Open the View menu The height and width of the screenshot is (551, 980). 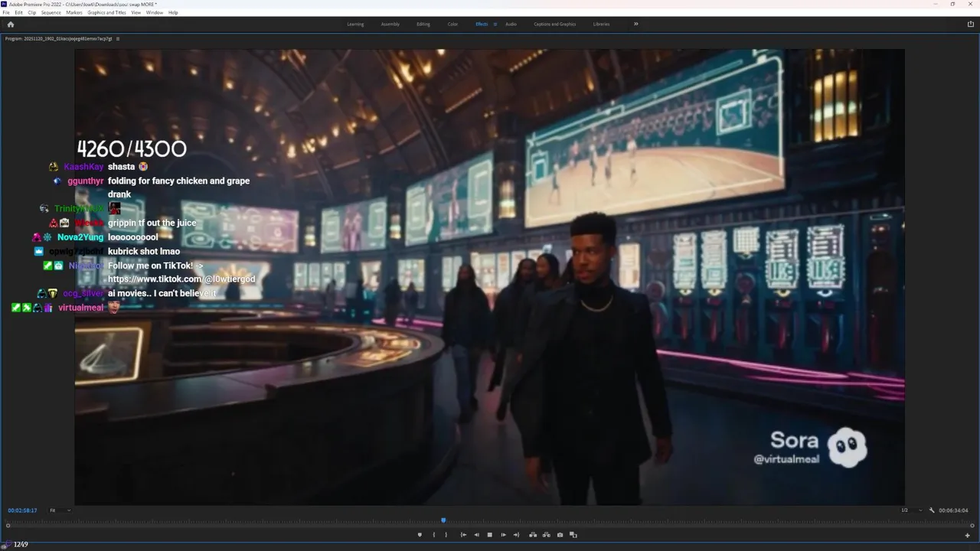coord(136,12)
